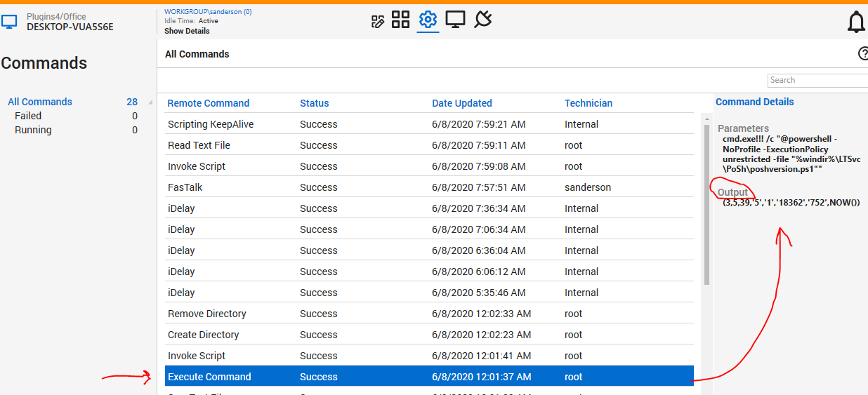
Task: Click the computer icon beside DESKTOP-VUA5S6E
Action: coord(9,22)
